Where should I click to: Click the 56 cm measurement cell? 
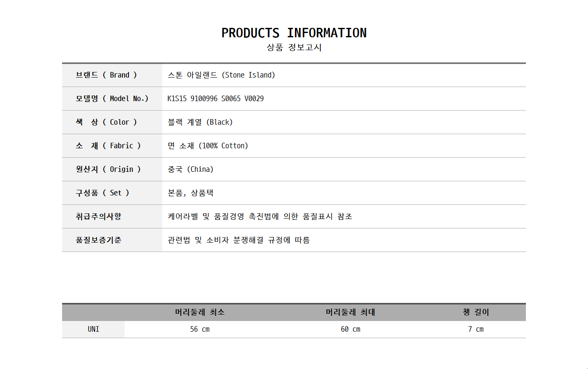[200, 329]
